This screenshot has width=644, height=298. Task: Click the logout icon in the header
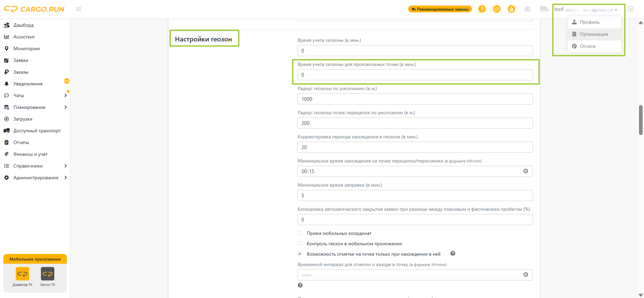631,9
